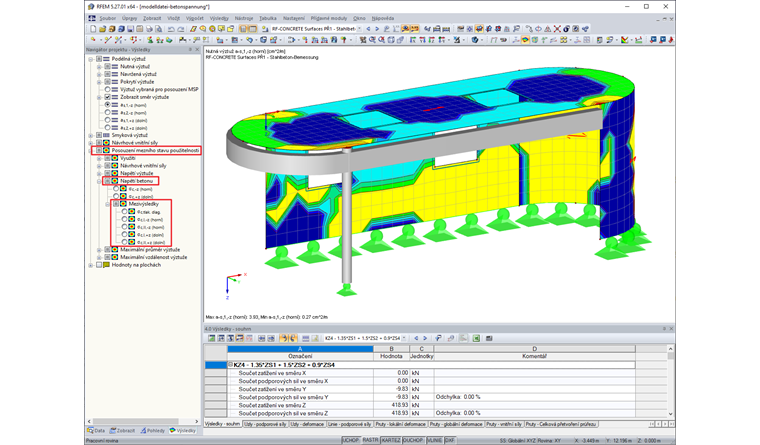Click results table vertical scrollbar down arrow

coord(671,413)
